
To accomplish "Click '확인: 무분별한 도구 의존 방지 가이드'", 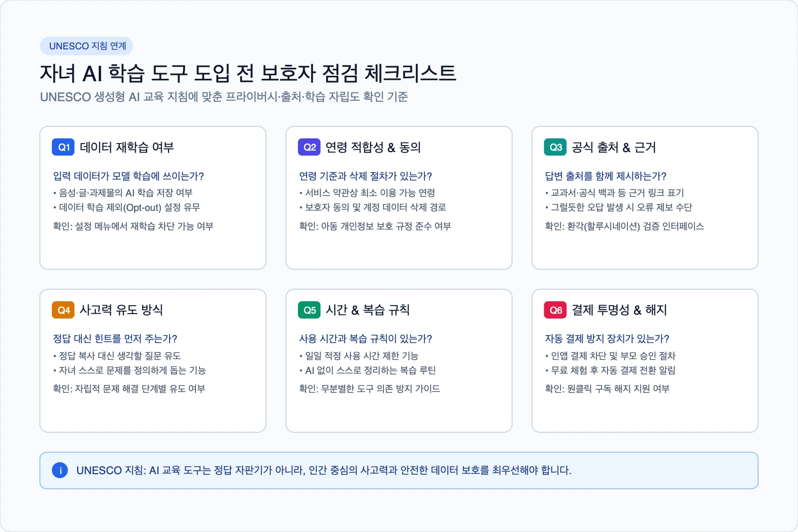I will point(370,389).
